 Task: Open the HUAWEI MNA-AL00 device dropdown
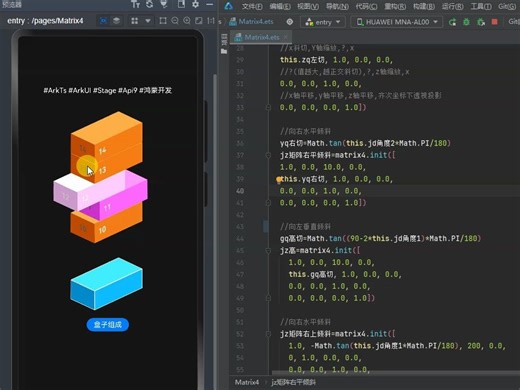397,22
